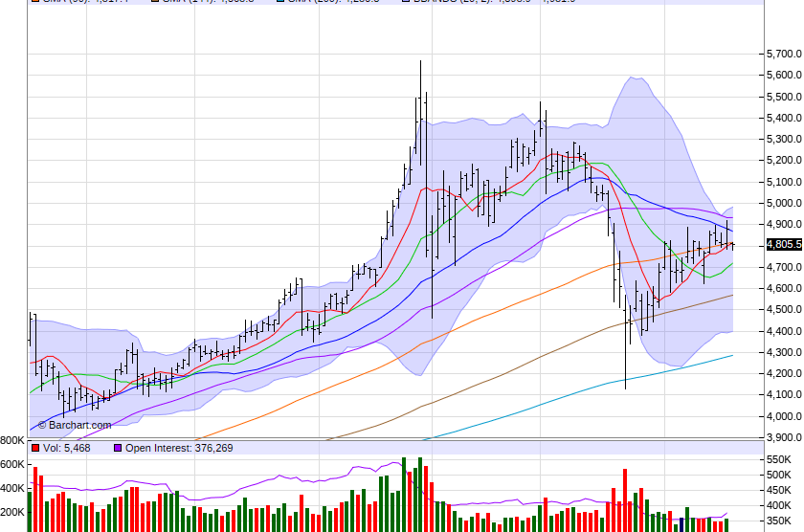Click the last green volume bar at right

pos(726,523)
